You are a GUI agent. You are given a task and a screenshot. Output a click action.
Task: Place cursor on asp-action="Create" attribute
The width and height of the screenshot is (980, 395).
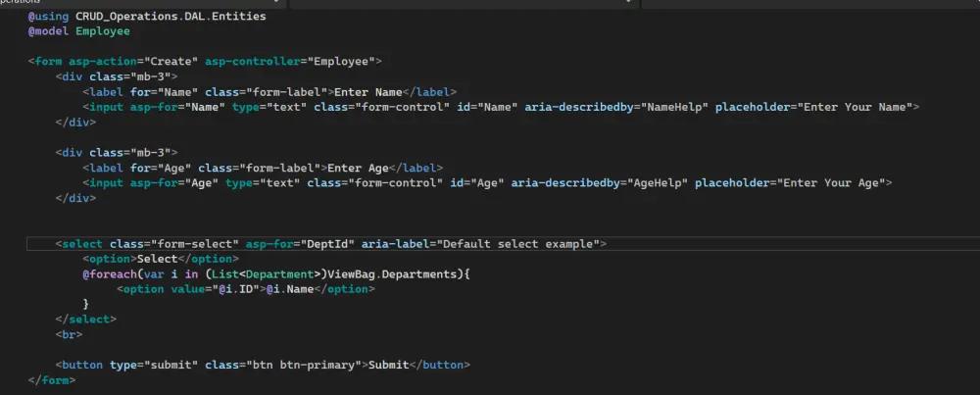133,61
